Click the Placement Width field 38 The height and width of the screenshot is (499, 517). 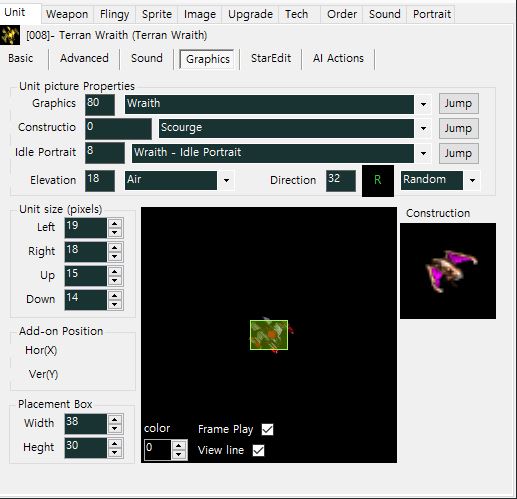(86, 424)
